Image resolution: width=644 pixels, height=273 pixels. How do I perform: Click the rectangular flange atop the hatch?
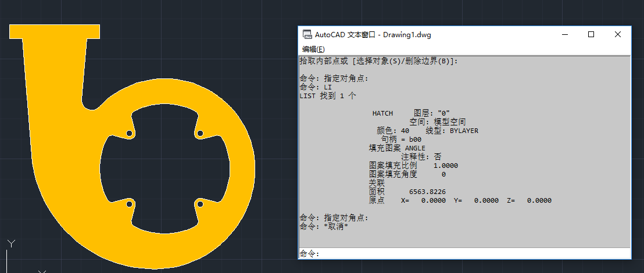point(54,31)
